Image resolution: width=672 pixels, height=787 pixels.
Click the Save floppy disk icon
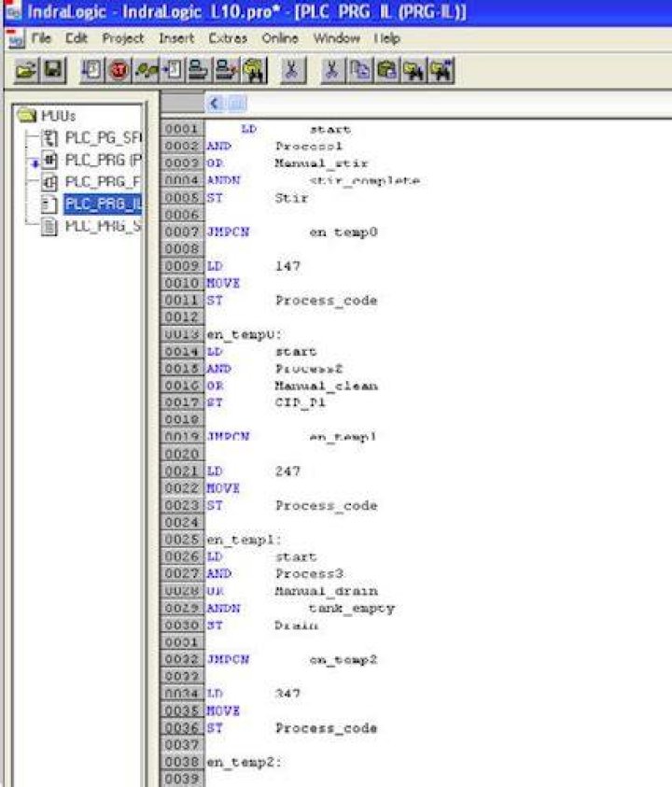pyautogui.click(x=52, y=70)
